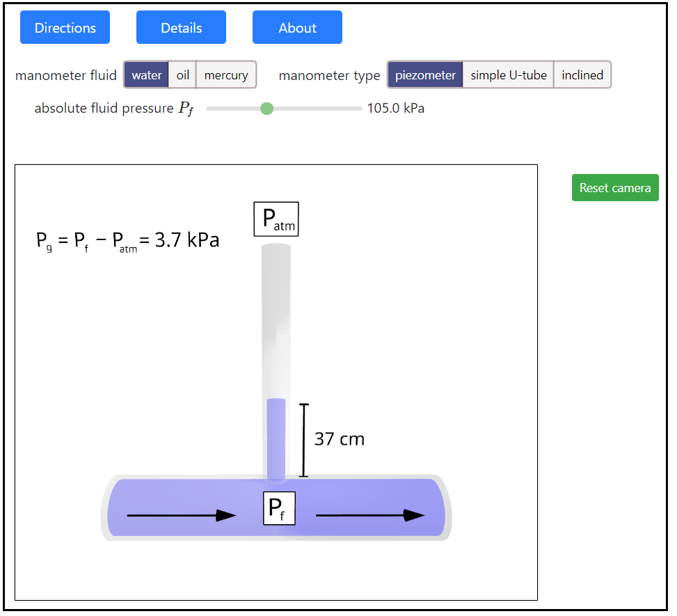677x616 pixels.
Task: Click the gauge pressure equation text
Action: click(x=128, y=241)
